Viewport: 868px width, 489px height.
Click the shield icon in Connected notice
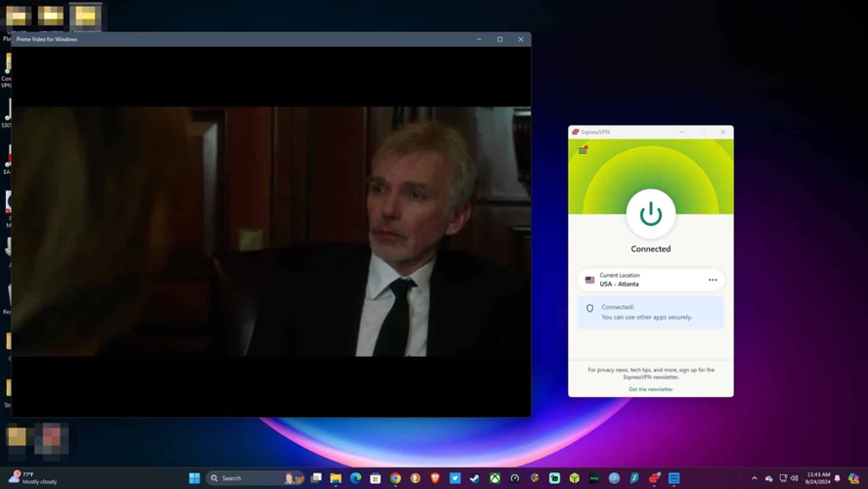click(x=589, y=309)
